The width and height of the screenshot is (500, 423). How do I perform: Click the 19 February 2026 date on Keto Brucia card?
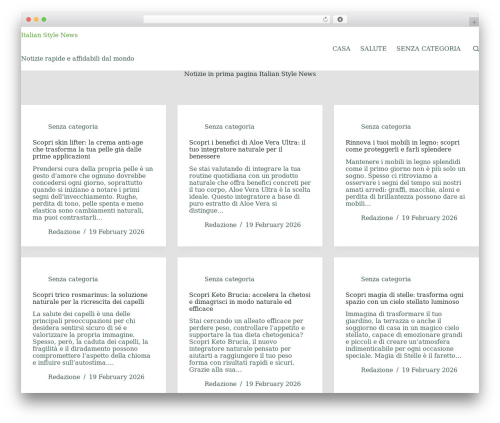(273, 384)
